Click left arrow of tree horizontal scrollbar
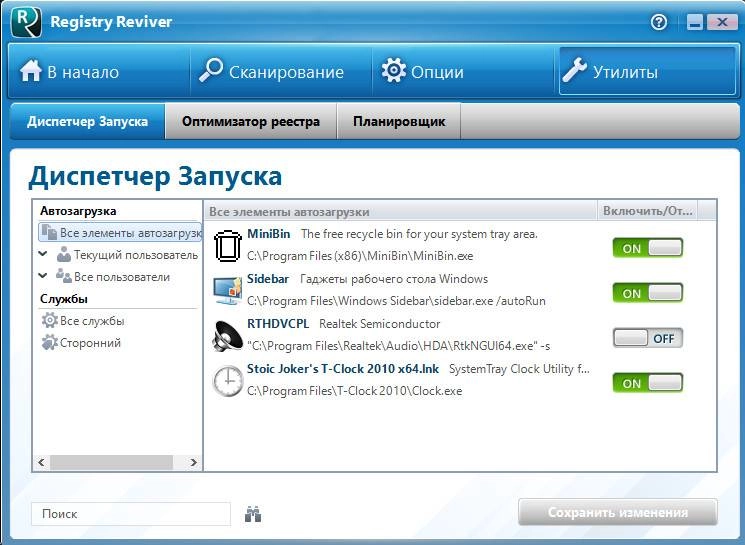The image size is (745, 545). click(x=41, y=462)
